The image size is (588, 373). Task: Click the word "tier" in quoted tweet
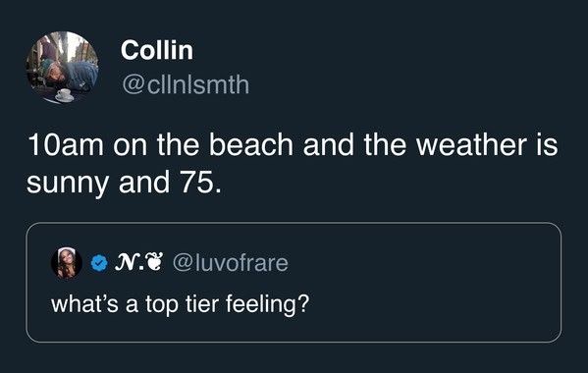coord(202,303)
